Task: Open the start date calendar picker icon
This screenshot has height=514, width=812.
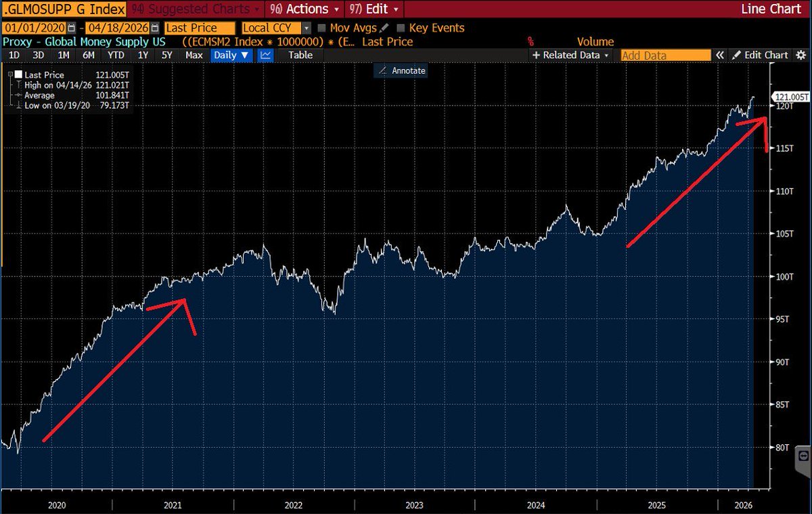Action: click(x=70, y=28)
